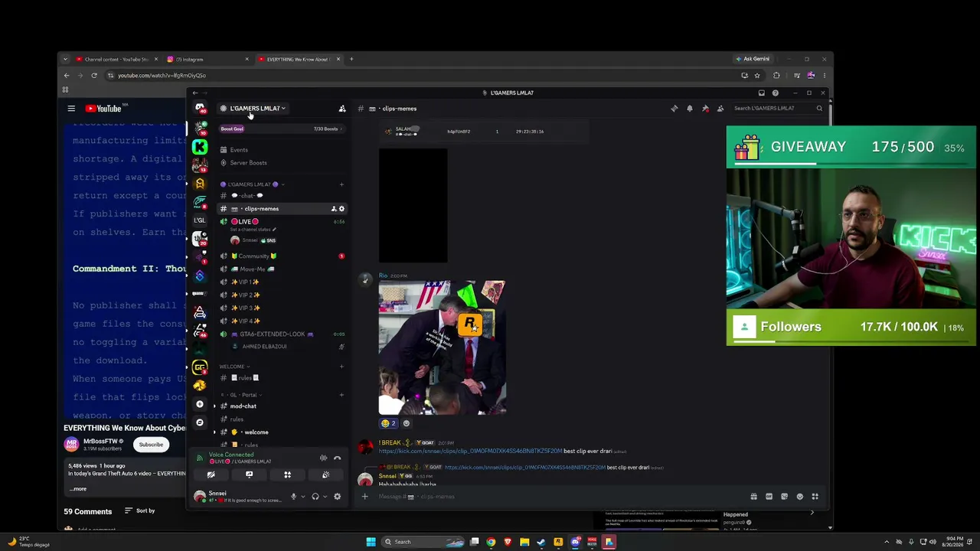Open the green Kick server icon

[x=200, y=146]
